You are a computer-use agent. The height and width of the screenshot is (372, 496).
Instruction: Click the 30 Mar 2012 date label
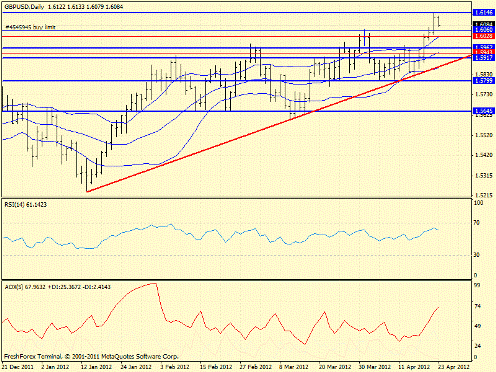[x=375, y=367]
